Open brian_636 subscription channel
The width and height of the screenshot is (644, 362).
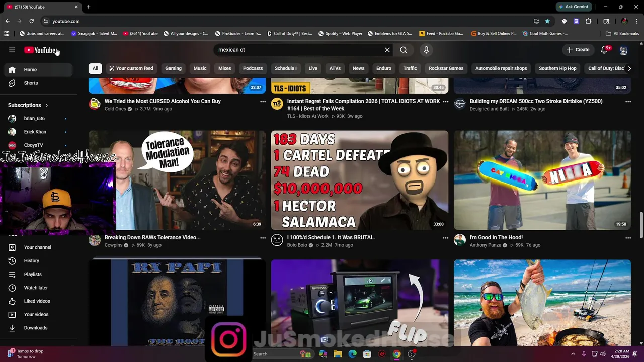coord(39,118)
